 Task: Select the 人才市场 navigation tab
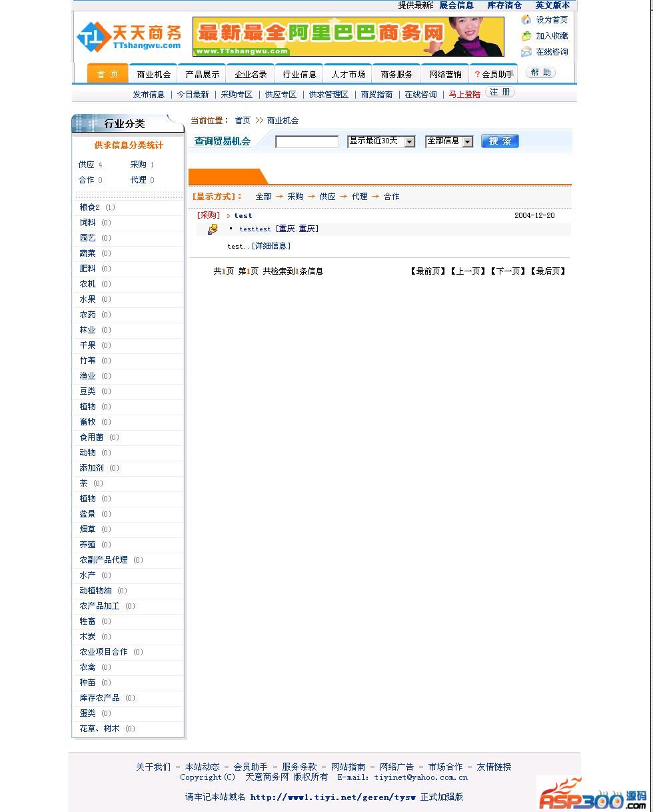348,74
